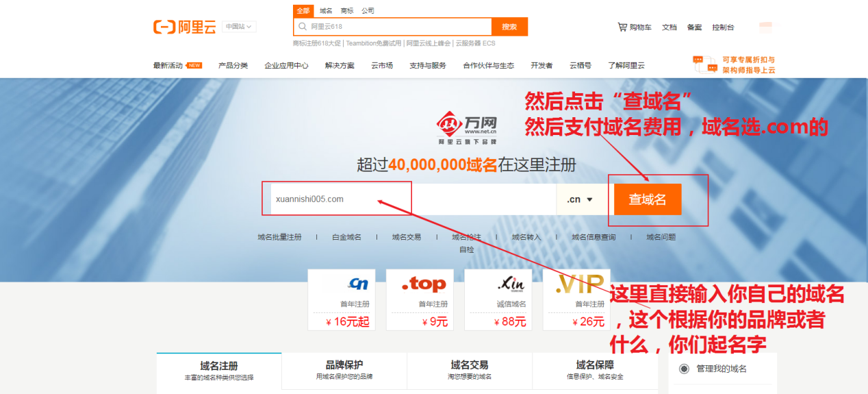Open 控制台 link in header
The height and width of the screenshot is (394, 868).
pyautogui.click(x=723, y=27)
